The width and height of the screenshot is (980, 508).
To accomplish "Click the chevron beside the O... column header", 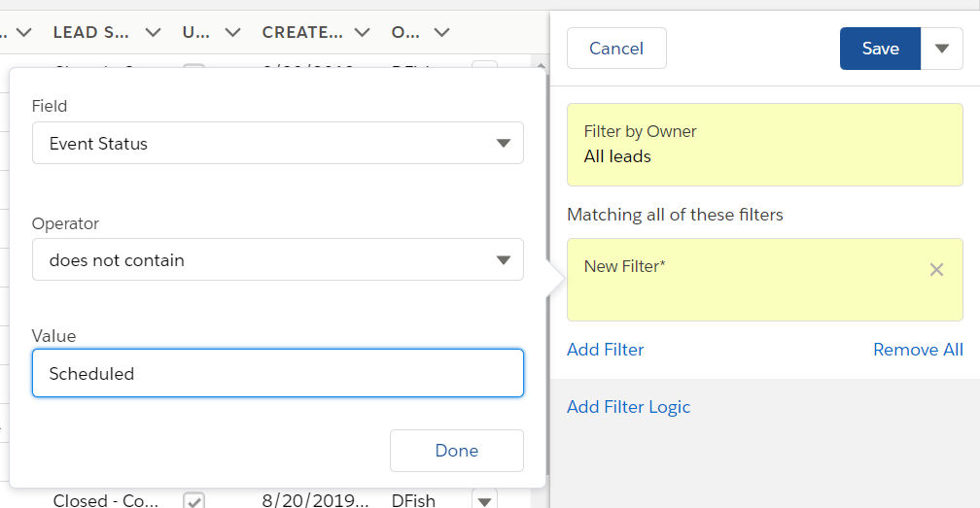I will [441, 32].
